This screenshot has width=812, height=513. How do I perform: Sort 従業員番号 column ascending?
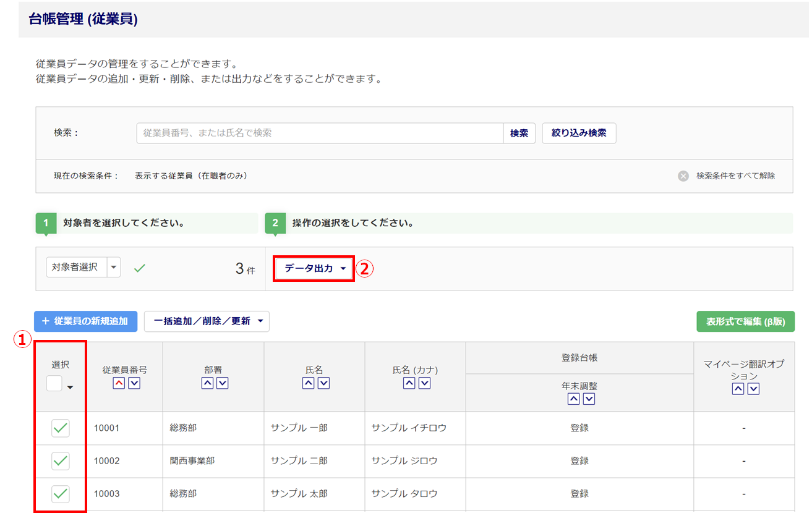[x=119, y=383]
